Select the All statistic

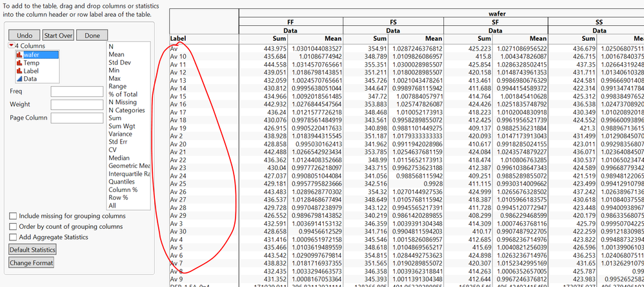point(112,206)
